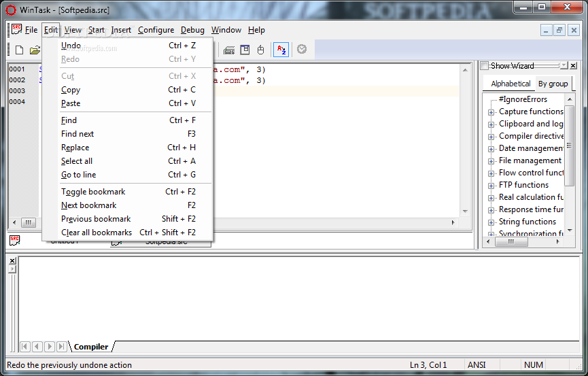The width and height of the screenshot is (588, 376).
Task: Click editor scroll-down arrow
Action: pos(466,211)
